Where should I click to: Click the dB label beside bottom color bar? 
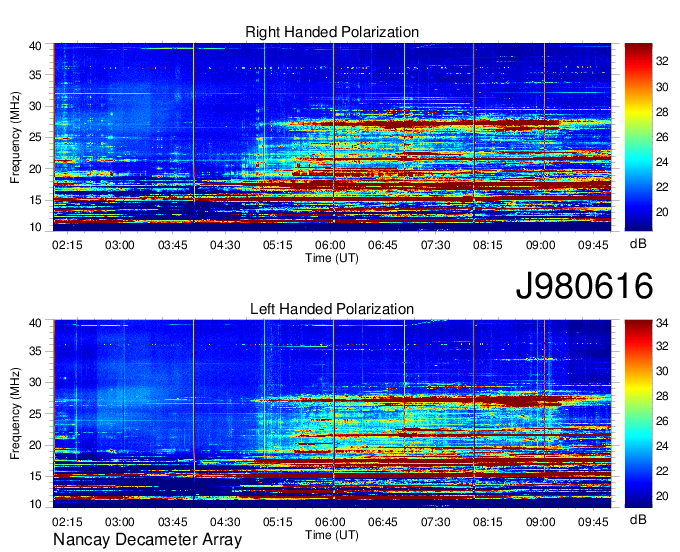[638, 519]
